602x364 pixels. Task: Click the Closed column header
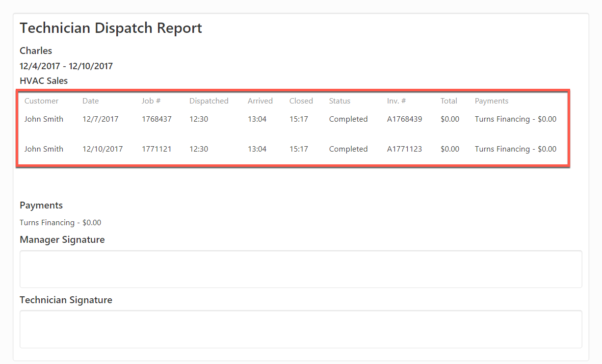tap(301, 101)
